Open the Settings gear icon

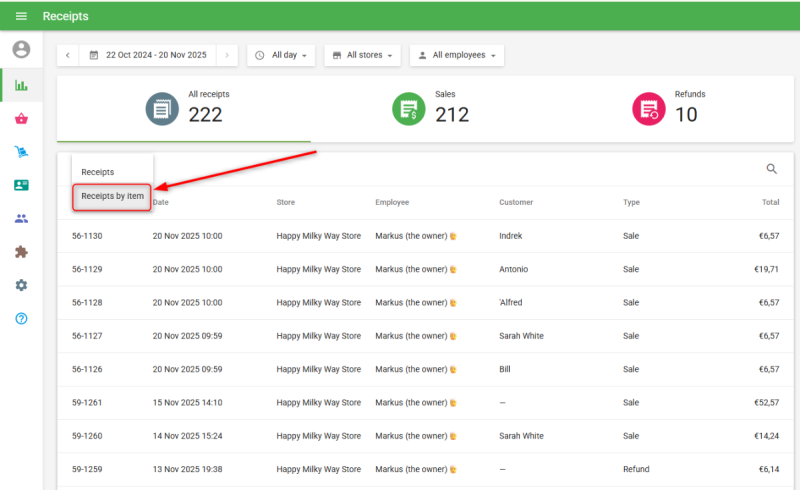[21, 285]
